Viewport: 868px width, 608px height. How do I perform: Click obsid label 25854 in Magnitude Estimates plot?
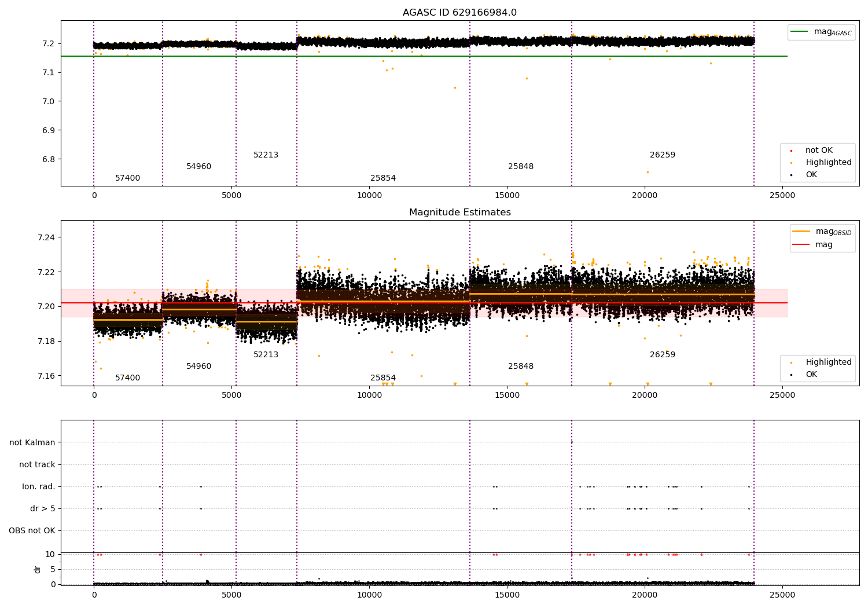pos(383,378)
